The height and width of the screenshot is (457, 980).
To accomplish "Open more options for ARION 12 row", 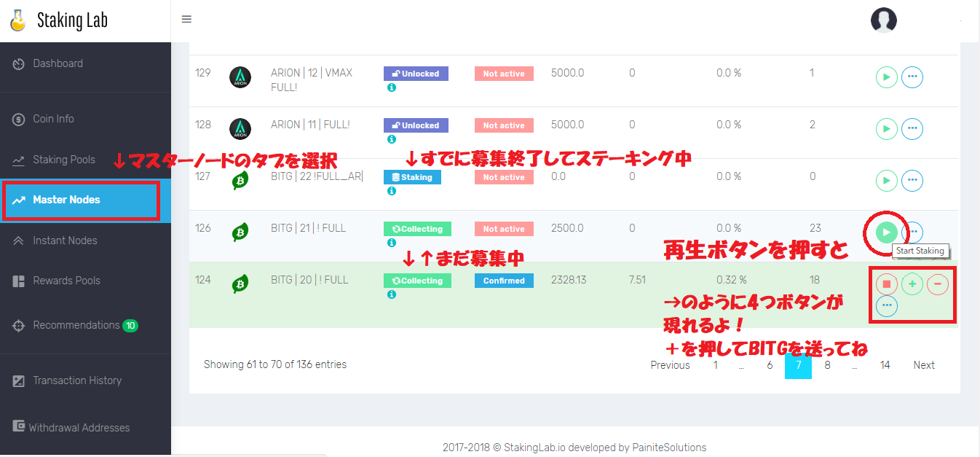I will [x=912, y=77].
